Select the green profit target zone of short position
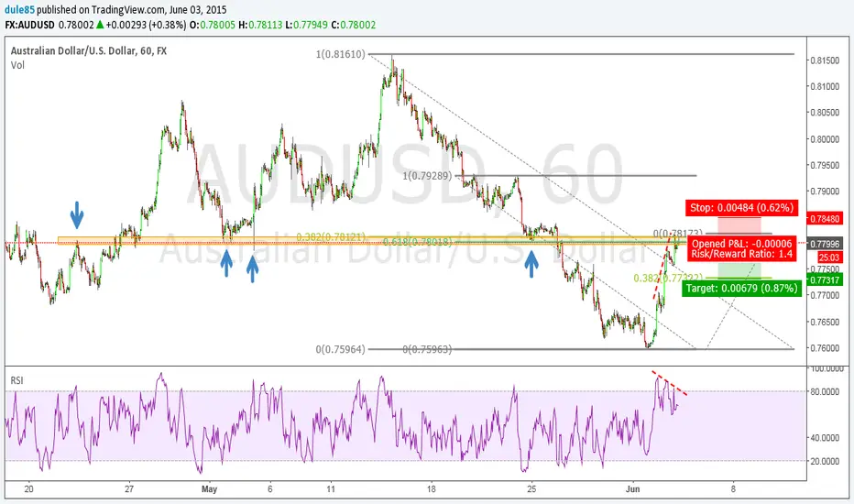The height and width of the screenshot is (504, 854). pyautogui.click(x=739, y=269)
